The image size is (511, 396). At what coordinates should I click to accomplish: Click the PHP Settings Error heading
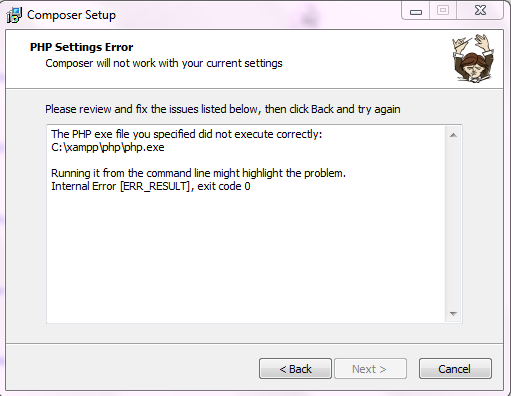[x=82, y=47]
